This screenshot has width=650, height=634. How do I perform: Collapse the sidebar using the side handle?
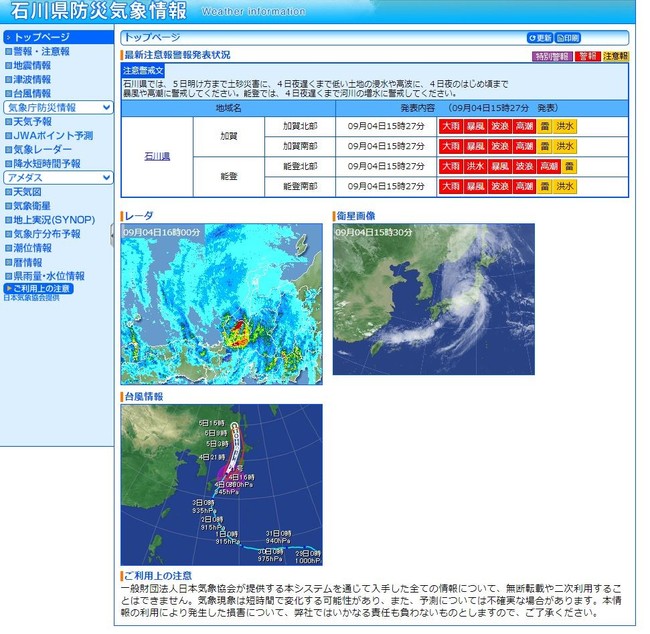pos(112,235)
